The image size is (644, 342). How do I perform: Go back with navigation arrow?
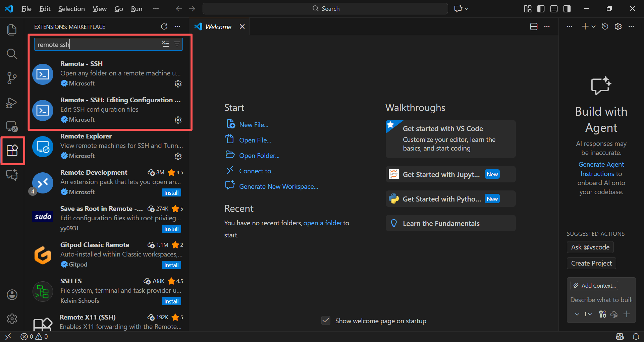179,9
